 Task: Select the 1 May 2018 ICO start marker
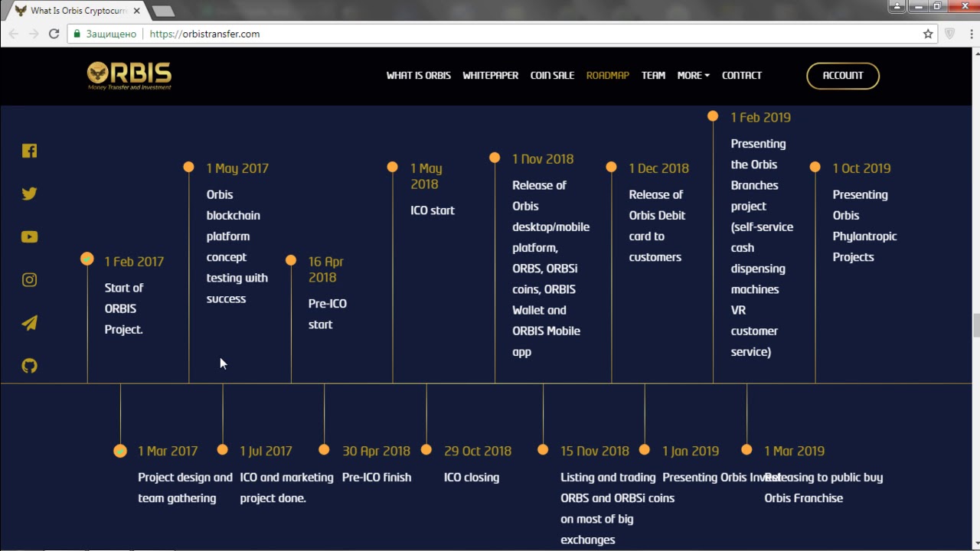pyautogui.click(x=392, y=167)
